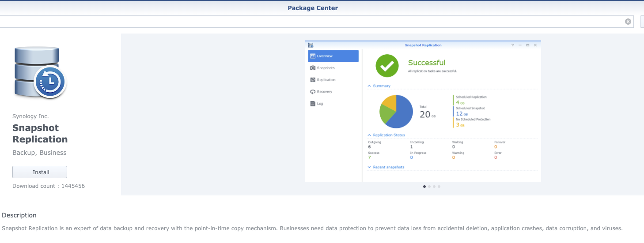Switch to the second preview carousel dot
This screenshot has width=644, height=243.
pos(429,187)
